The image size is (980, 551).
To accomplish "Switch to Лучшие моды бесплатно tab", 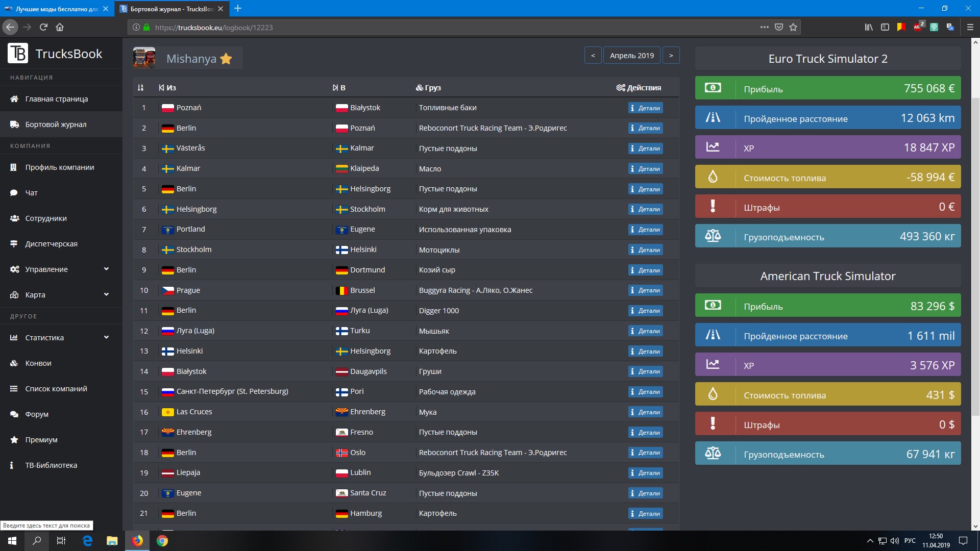I will [x=57, y=9].
